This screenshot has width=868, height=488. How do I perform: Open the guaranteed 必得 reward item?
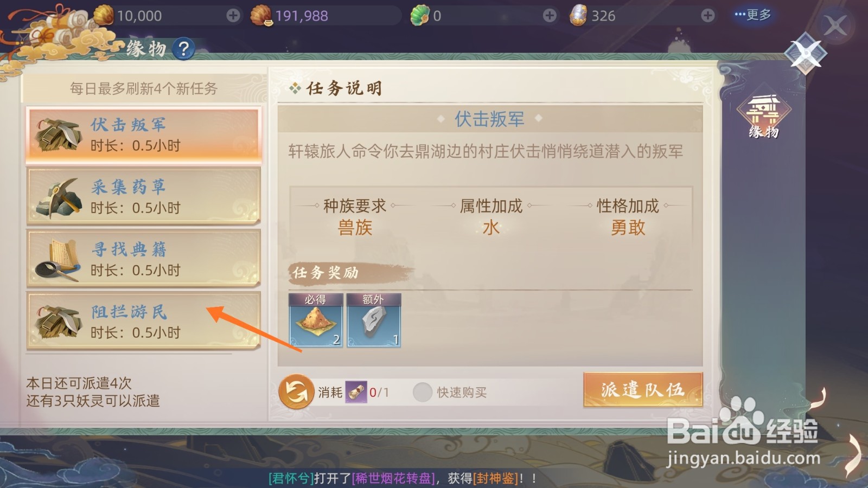pyautogui.click(x=316, y=320)
